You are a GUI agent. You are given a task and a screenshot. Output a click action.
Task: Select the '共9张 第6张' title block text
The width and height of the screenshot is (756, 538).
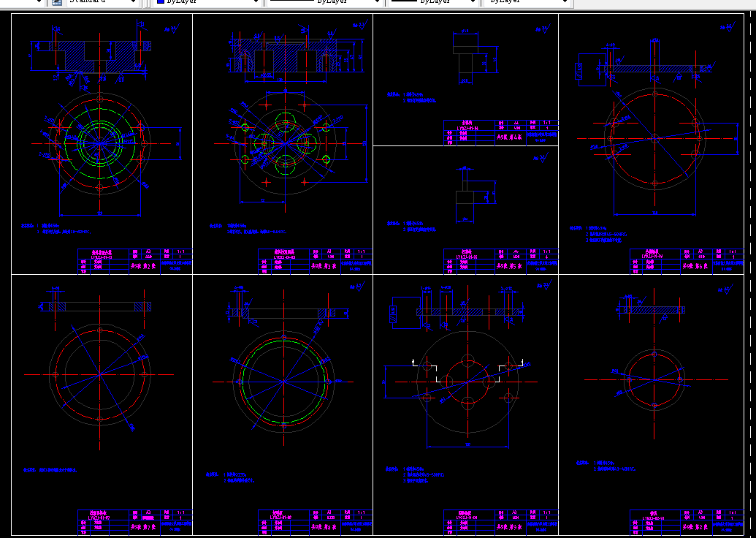click(x=695, y=265)
